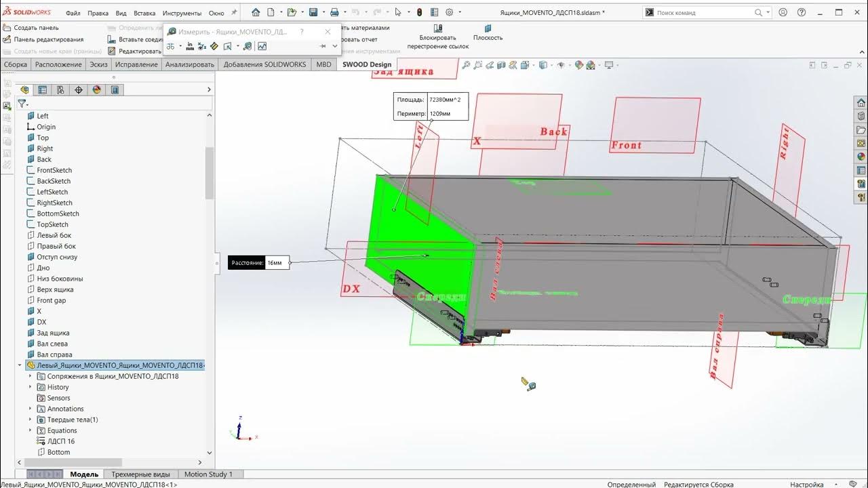Open the FeatureManager design tree tab
Viewport: 868px width, 488px height.
25,89
